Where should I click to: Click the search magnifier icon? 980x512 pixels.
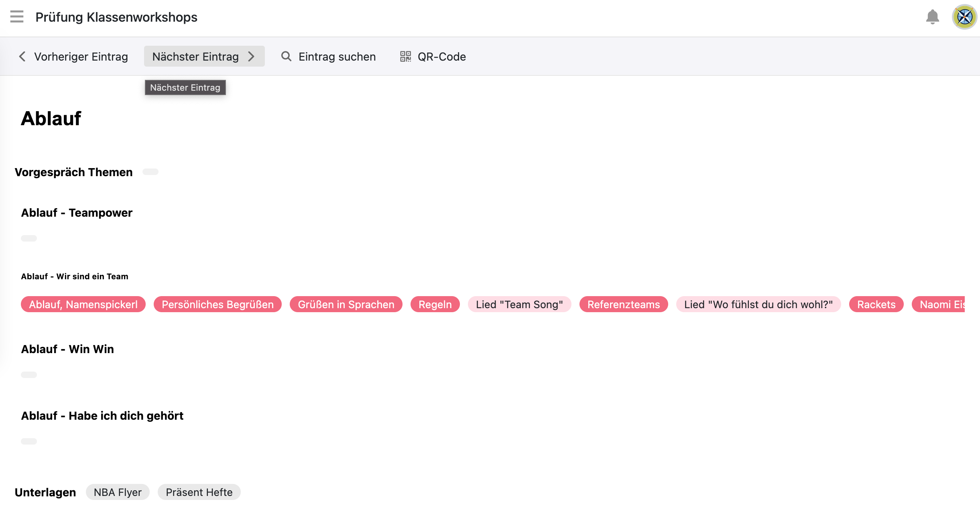286,57
